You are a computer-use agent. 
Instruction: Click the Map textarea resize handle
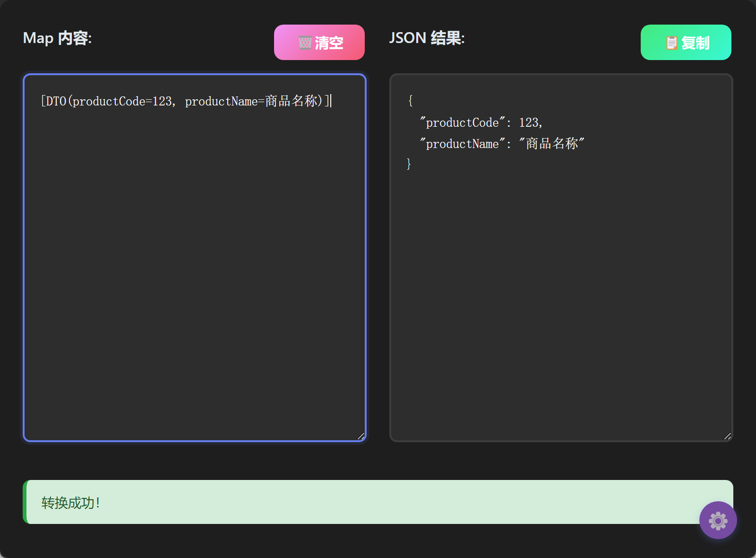[361, 436]
